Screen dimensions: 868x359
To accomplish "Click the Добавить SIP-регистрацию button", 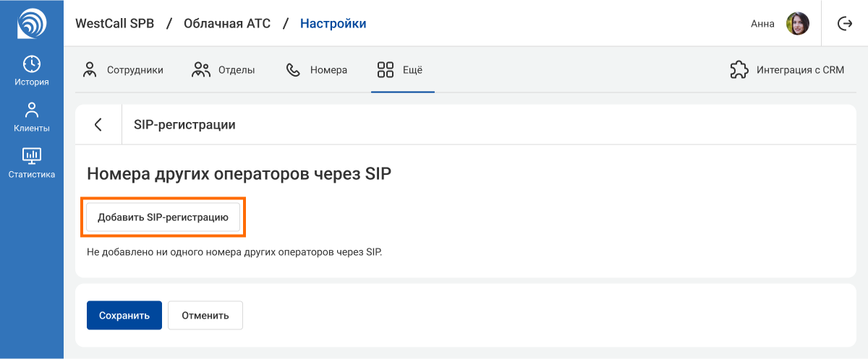I will [163, 217].
